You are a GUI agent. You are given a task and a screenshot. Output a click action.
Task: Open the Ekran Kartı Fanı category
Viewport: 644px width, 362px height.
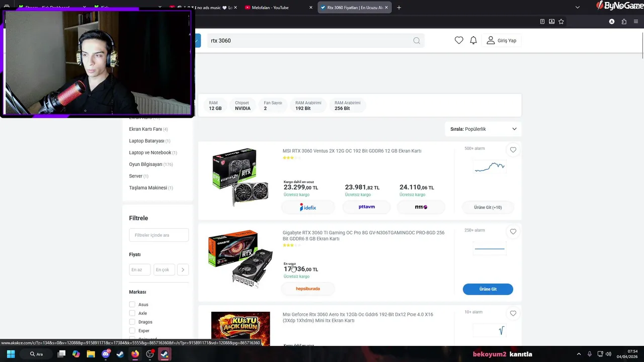[x=148, y=129]
